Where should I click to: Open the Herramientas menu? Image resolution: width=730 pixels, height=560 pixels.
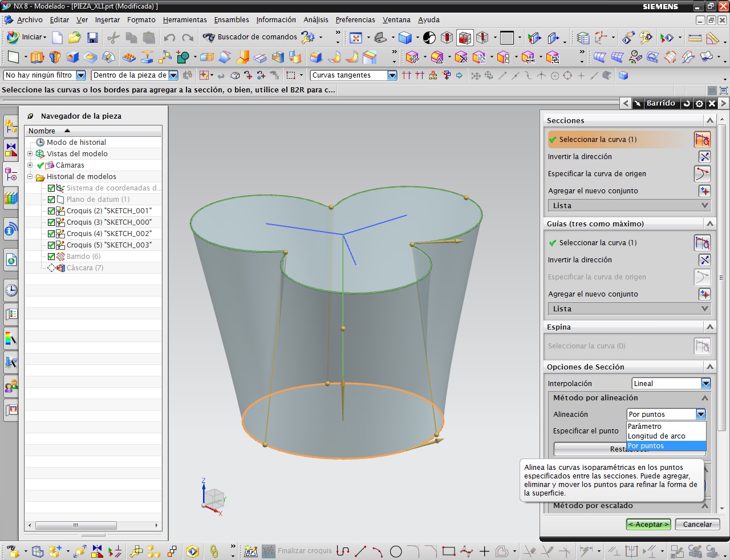(185, 20)
